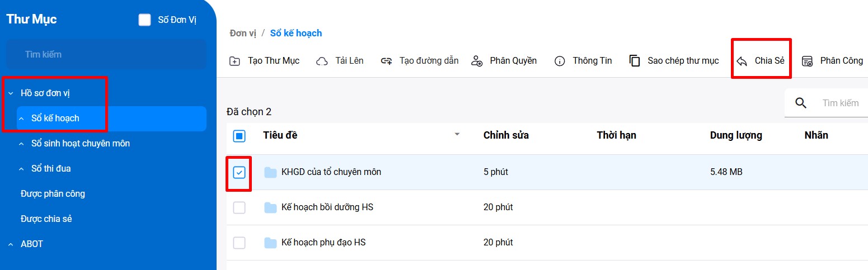
Task: Click the Tạo Thư Mục folder-plus icon
Action: [235, 61]
